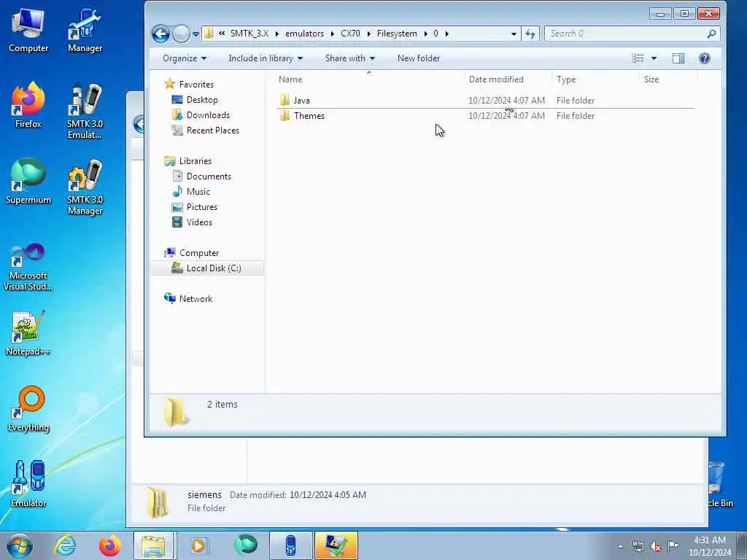Sort by Date modified column
747x560 pixels.
coord(508,79)
